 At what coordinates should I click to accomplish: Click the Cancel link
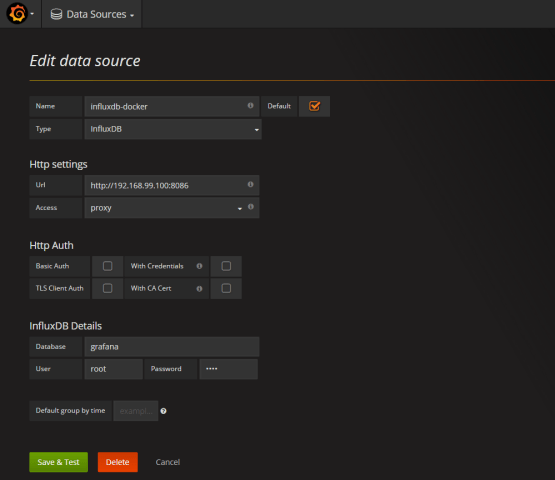(x=168, y=462)
